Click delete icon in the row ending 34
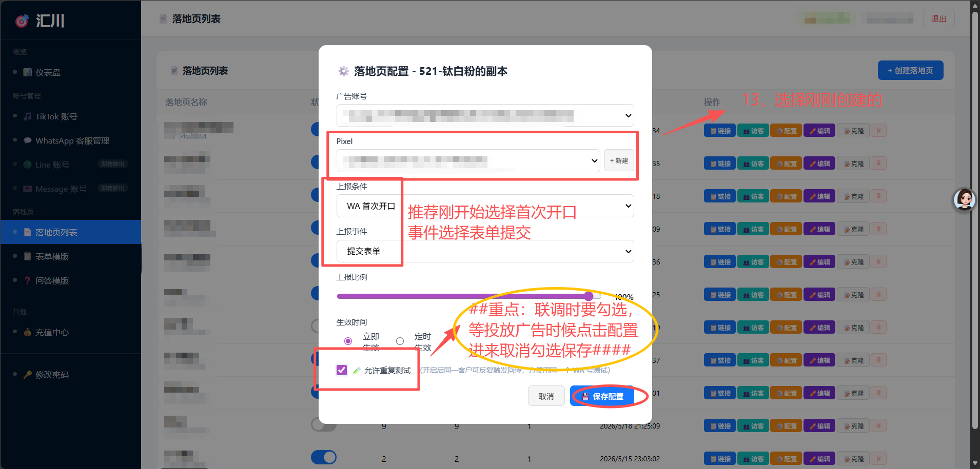The height and width of the screenshot is (469, 980). 878,131
